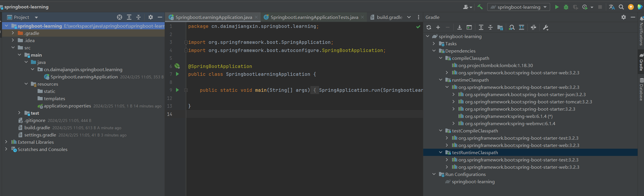This screenshot has width=644, height=196.
Task: Open Search Everywhere magnifier icon
Action: pyautogui.click(x=621, y=7)
